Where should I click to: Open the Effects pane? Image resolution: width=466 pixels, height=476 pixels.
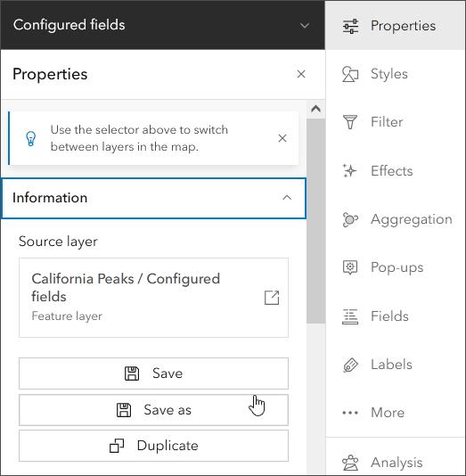point(396,170)
